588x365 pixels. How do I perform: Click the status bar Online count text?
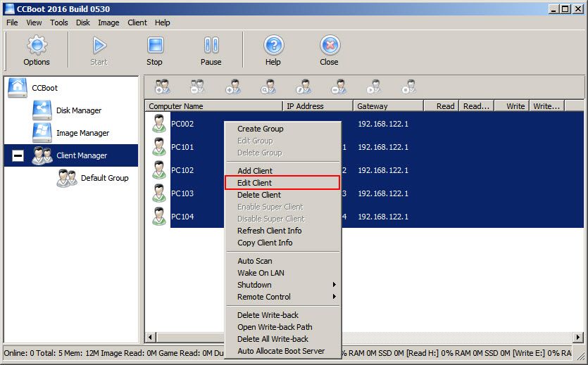[19, 353]
